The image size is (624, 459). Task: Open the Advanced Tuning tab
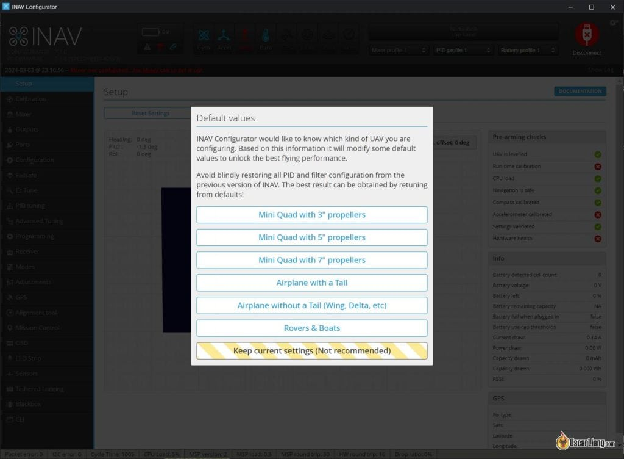47,221
